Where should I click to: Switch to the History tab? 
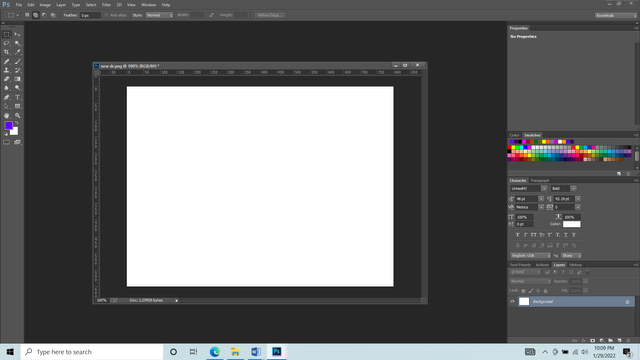tap(576, 265)
